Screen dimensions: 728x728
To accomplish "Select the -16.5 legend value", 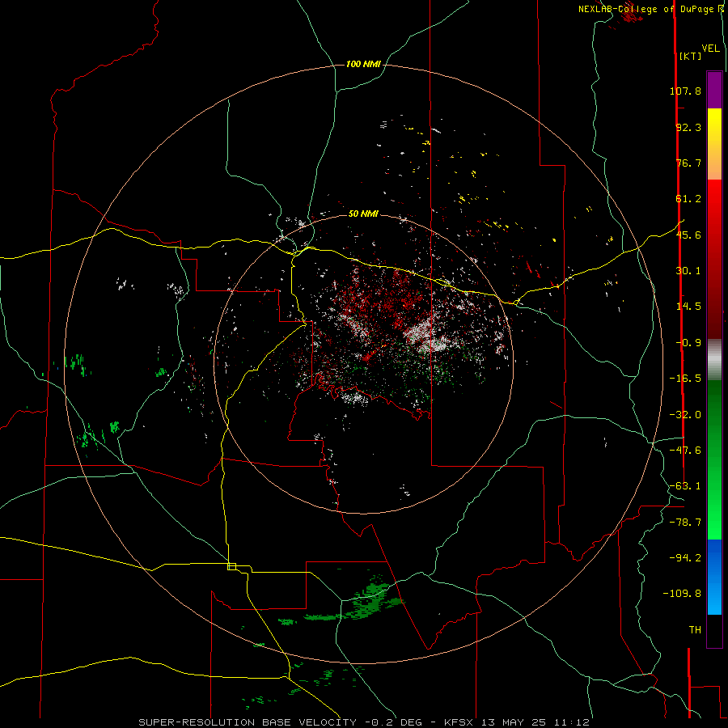I will [x=685, y=379].
